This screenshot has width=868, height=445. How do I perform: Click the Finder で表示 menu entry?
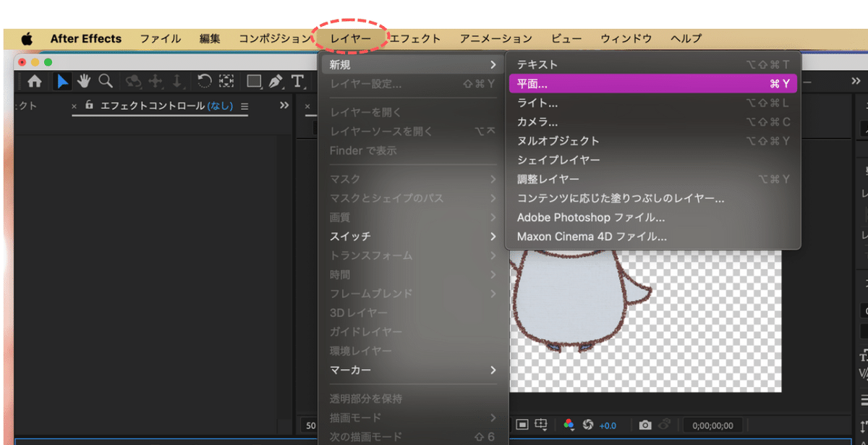412,151
